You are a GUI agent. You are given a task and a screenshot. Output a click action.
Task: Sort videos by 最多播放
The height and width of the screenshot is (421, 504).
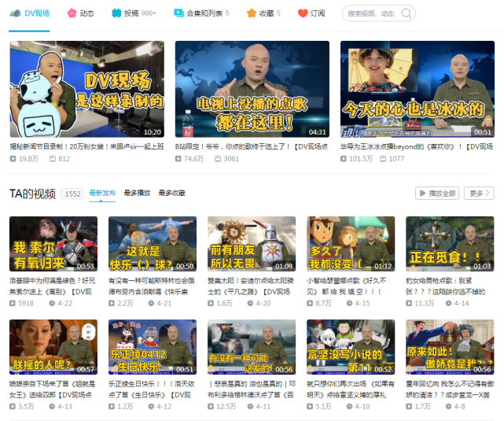pos(138,193)
